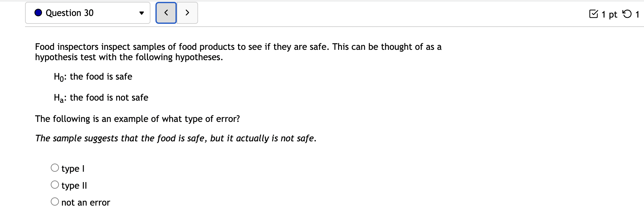Viewport: 644px width, 220px height.
Task: Click the italicized sample statement sentence
Action: click(175, 138)
